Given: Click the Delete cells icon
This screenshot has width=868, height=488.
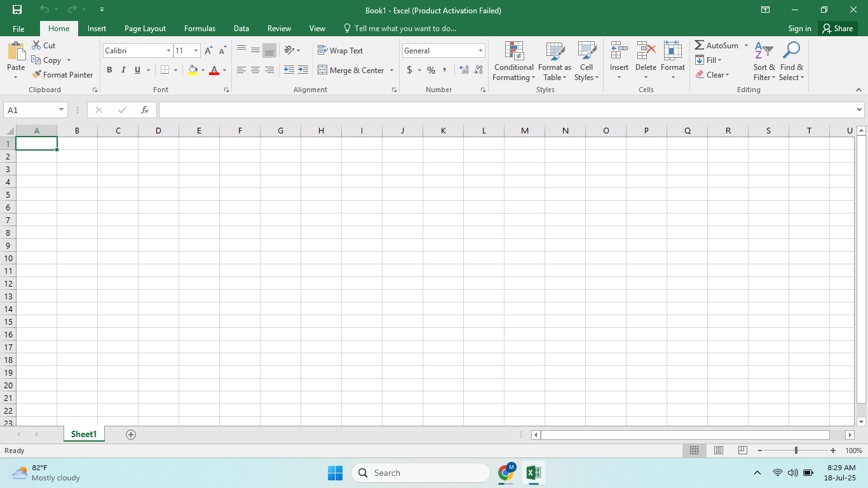Looking at the screenshot, I should [646, 51].
